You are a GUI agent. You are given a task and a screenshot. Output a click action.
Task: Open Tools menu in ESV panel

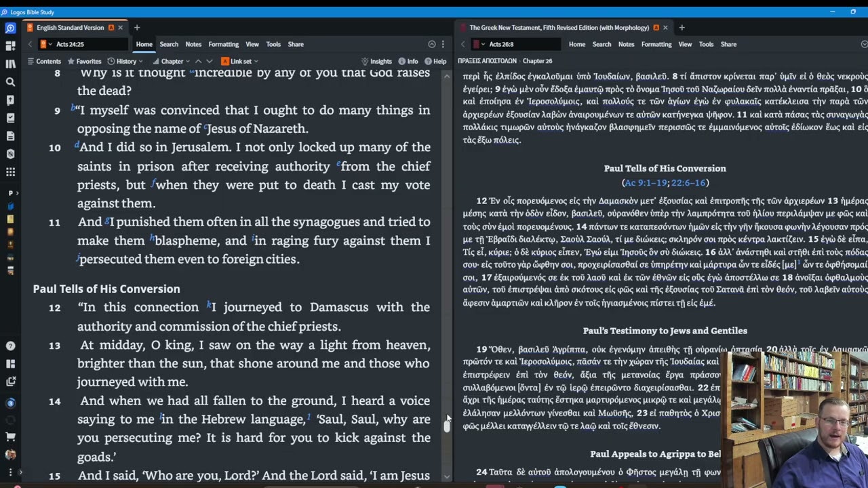273,44
